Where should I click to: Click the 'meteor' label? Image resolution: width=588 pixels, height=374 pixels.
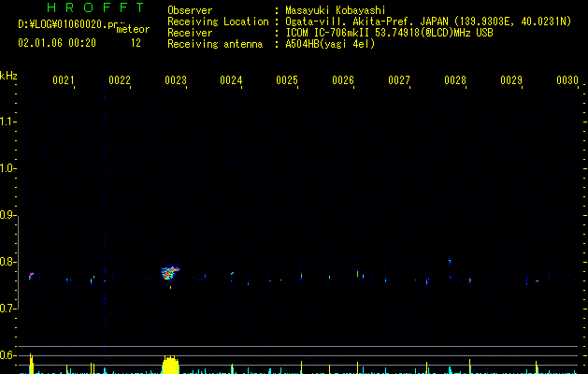click(133, 29)
